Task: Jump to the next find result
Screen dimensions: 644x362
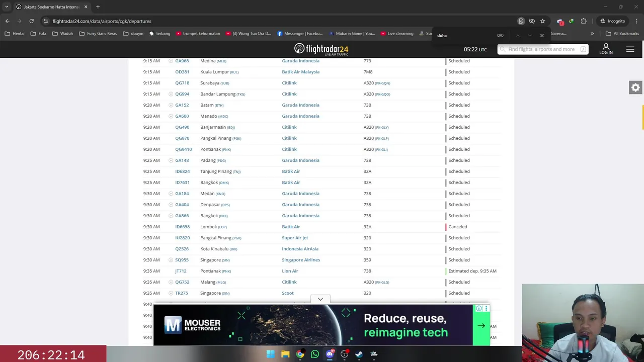Action: [530, 35]
